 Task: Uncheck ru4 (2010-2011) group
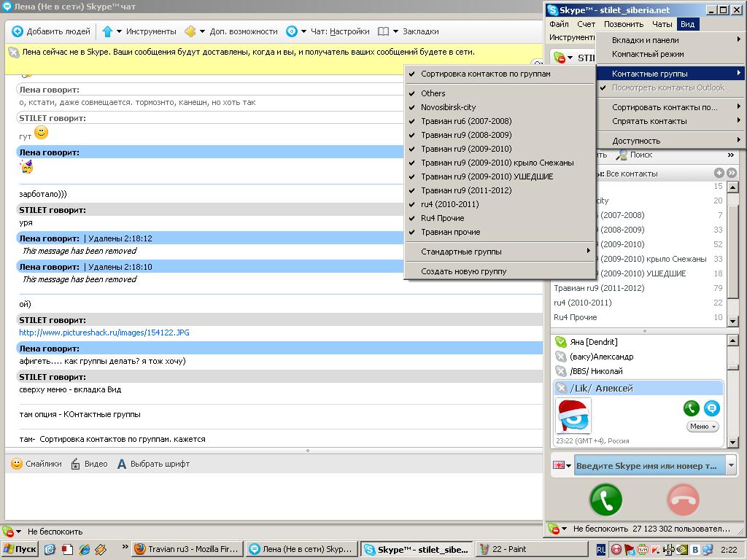click(x=499, y=204)
